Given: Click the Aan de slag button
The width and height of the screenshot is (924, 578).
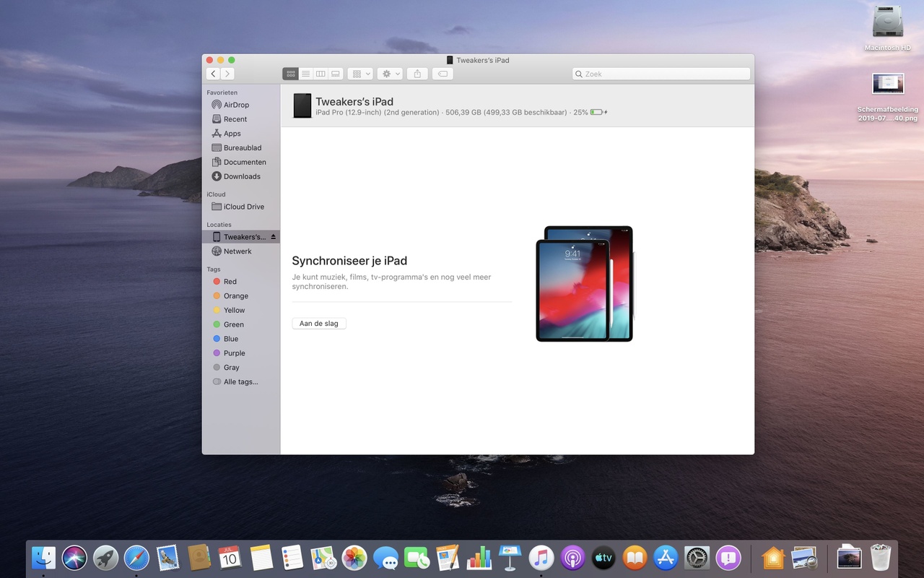Looking at the screenshot, I should 319,324.
